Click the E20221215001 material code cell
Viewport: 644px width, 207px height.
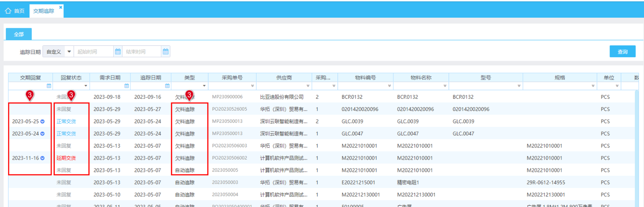click(358, 182)
